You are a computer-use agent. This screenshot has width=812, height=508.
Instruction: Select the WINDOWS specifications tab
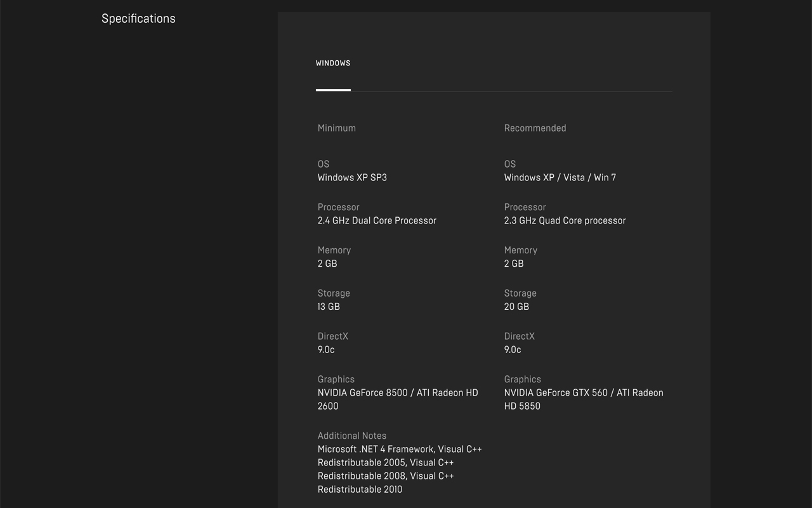click(333, 63)
